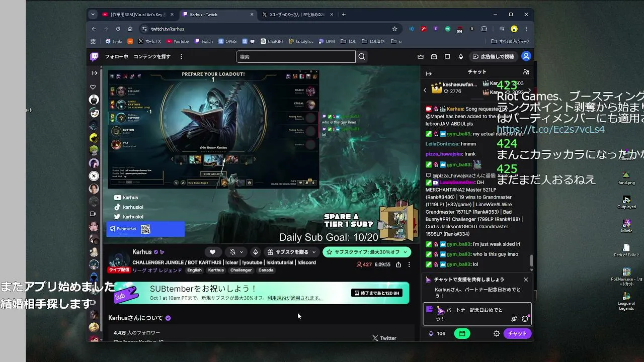Click the heart follow button under stream
This screenshot has height=362, width=644.
[x=213, y=252]
